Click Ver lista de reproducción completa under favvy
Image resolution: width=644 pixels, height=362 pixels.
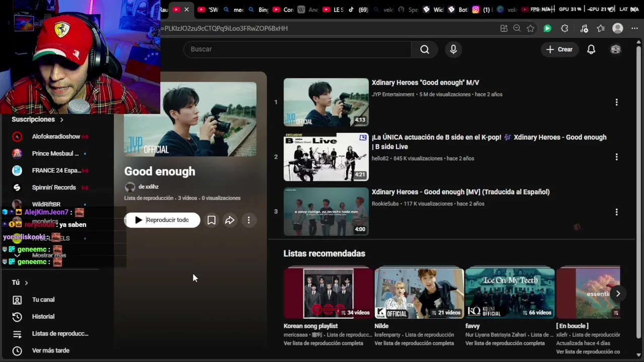point(505,343)
